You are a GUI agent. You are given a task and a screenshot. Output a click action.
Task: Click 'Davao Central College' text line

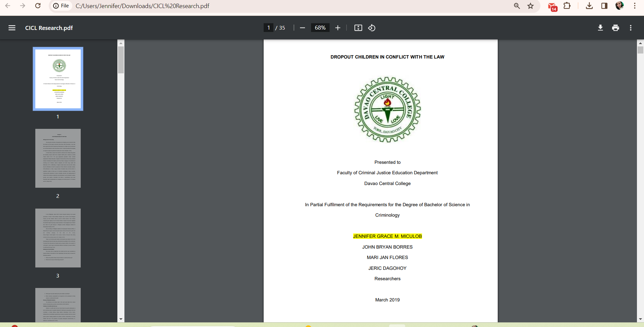(387, 183)
